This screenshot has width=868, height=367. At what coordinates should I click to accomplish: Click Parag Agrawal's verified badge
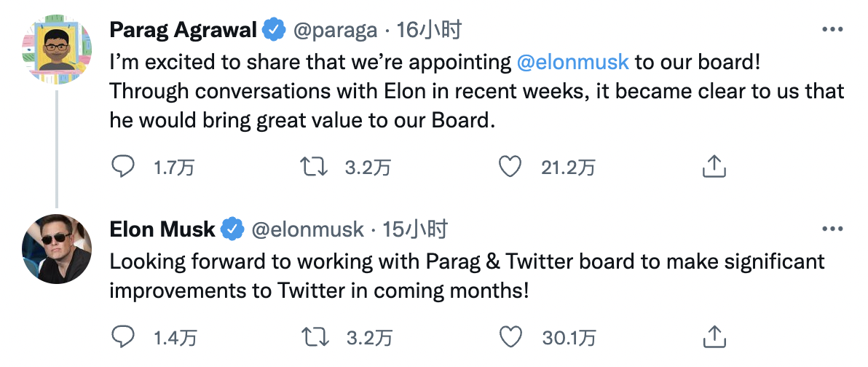274,30
